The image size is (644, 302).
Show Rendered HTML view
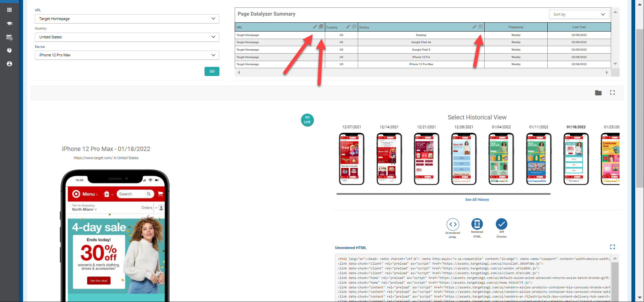[x=477, y=224]
